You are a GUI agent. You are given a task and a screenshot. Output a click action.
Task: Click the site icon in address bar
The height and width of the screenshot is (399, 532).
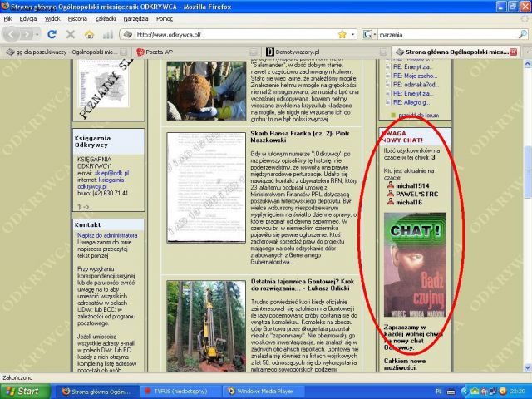pyautogui.click(x=127, y=34)
